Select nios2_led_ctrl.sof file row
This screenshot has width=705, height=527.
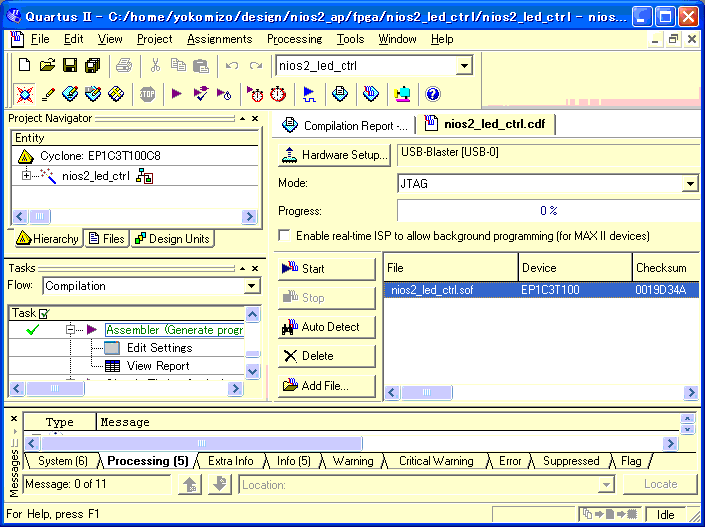coord(541,290)
